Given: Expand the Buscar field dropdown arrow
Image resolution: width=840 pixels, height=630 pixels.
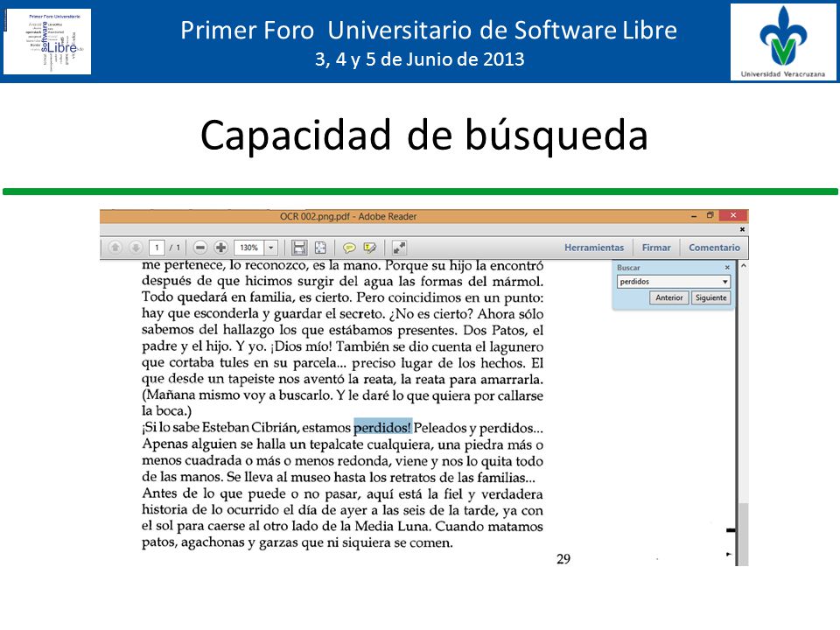Looking at the screenshot, I should point(725,282).
